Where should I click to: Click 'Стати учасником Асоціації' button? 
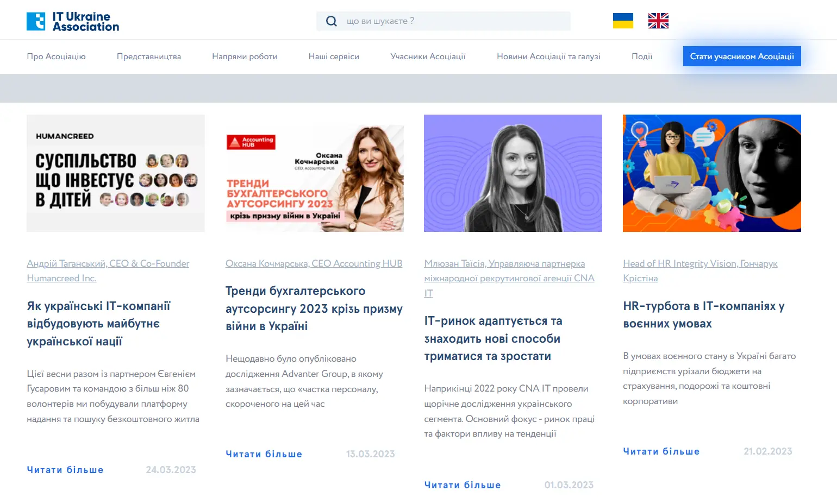coord(742,56)
